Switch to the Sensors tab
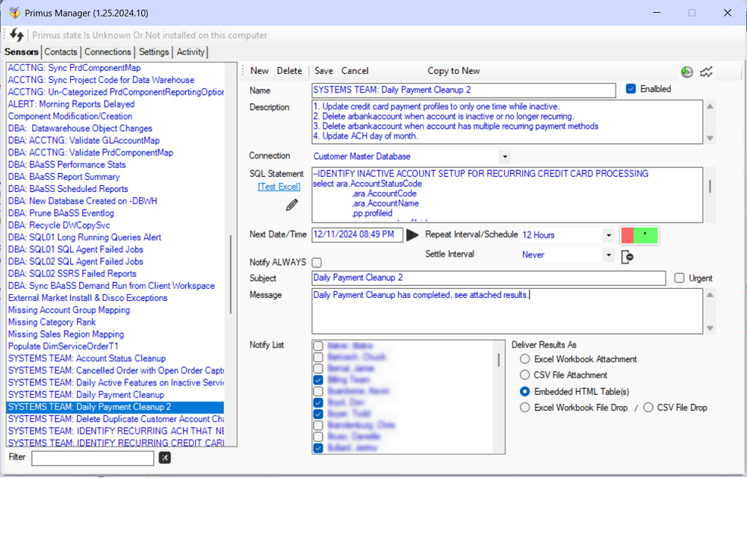The width and height of the screenshot is (747, 560). pos(22,52)
